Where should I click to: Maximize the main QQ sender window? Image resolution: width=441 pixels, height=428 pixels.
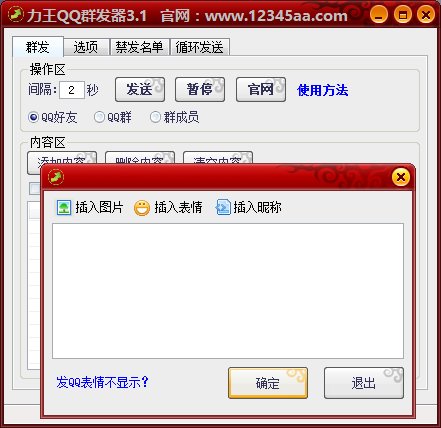[x=403, y=15]
